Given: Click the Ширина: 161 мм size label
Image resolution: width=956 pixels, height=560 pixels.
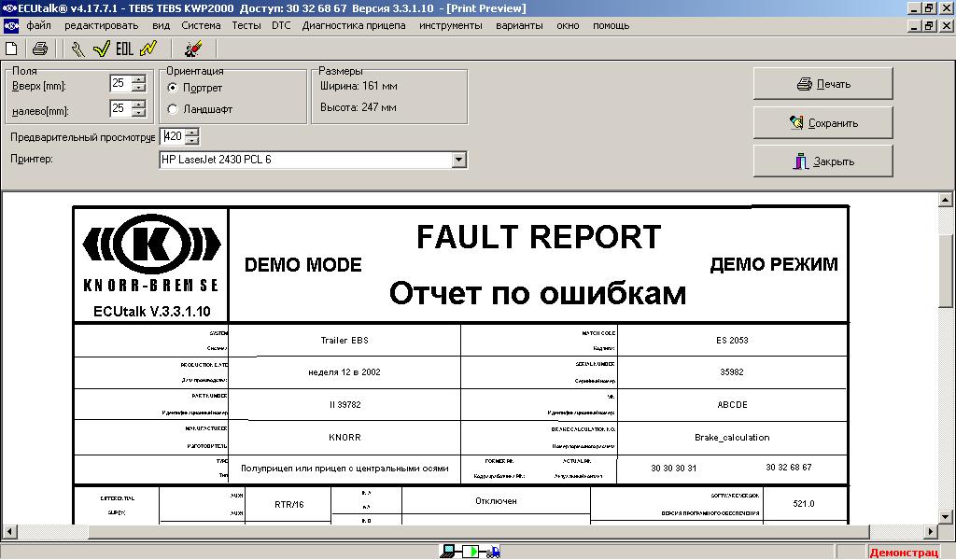Looking at the screenshot, I should pyautogui.click(x=358, y=86).
